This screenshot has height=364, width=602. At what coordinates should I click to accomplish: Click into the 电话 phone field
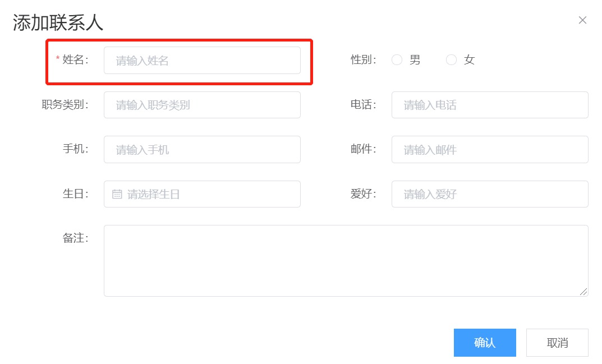click(x=489, y=105)
